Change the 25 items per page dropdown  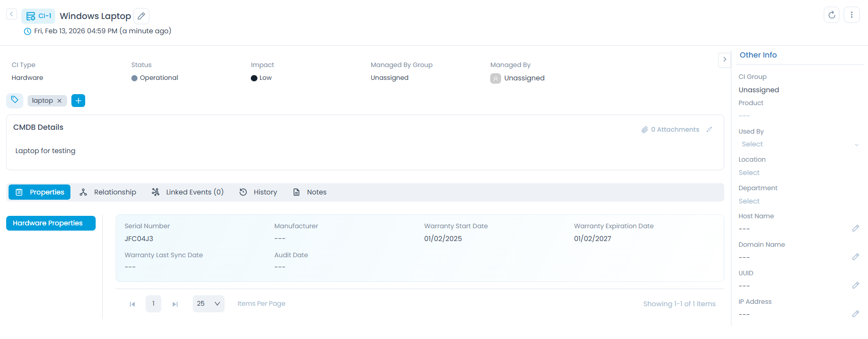208,304
